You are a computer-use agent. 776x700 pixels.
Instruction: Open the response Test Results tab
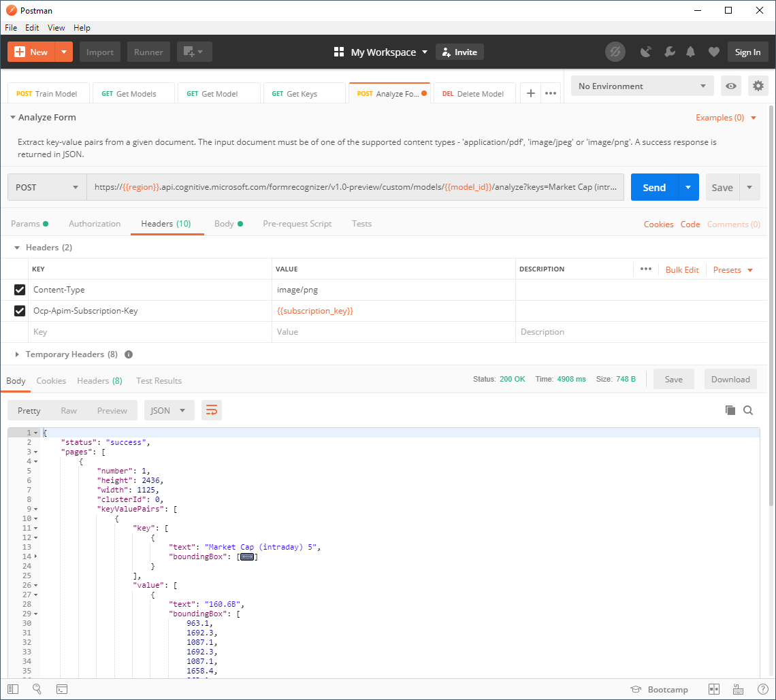coord(159,381)
